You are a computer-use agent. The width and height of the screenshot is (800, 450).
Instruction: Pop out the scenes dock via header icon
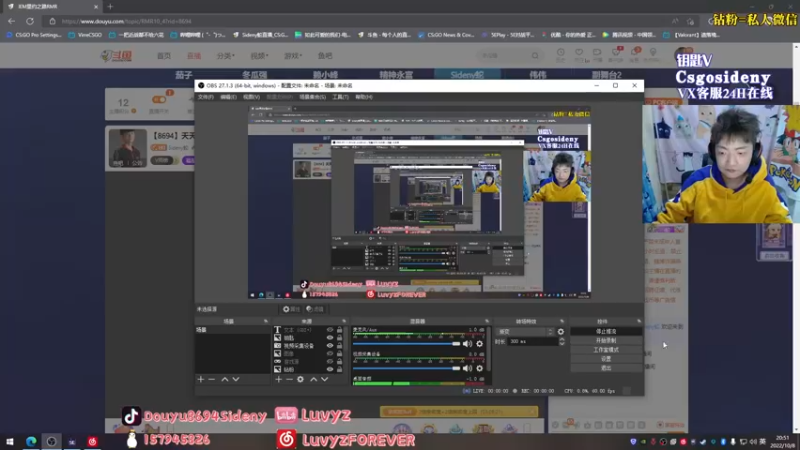coord(266,321)
